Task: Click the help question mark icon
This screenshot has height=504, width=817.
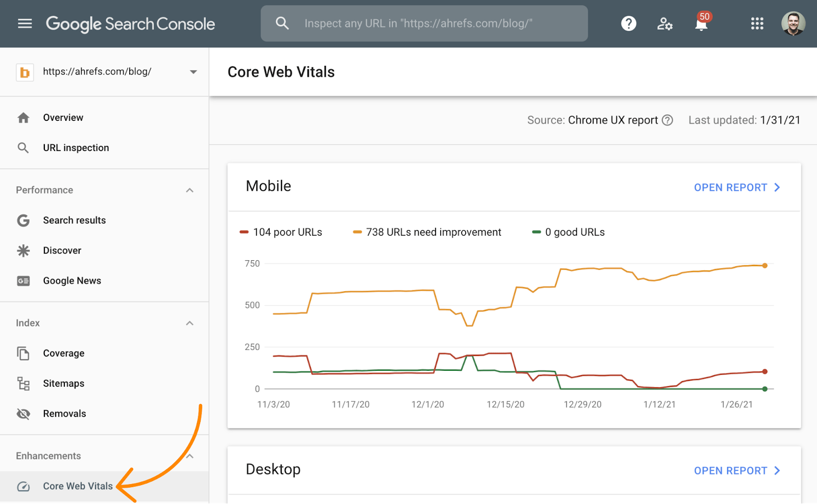Action: (629, 23)
